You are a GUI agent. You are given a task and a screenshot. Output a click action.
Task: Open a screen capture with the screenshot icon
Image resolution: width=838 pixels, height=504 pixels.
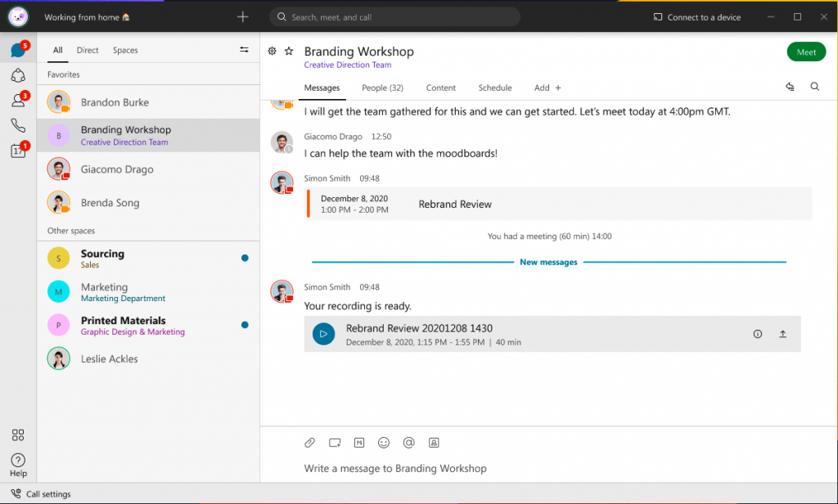point(334,442)
